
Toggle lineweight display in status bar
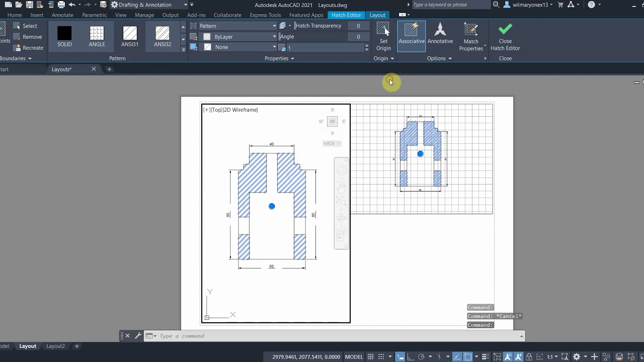tap(486, 356)
